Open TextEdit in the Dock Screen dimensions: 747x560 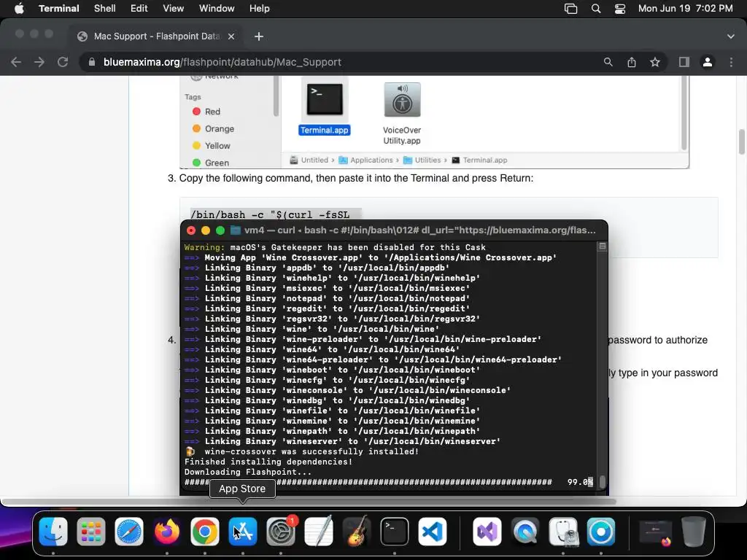pos(319,532)
